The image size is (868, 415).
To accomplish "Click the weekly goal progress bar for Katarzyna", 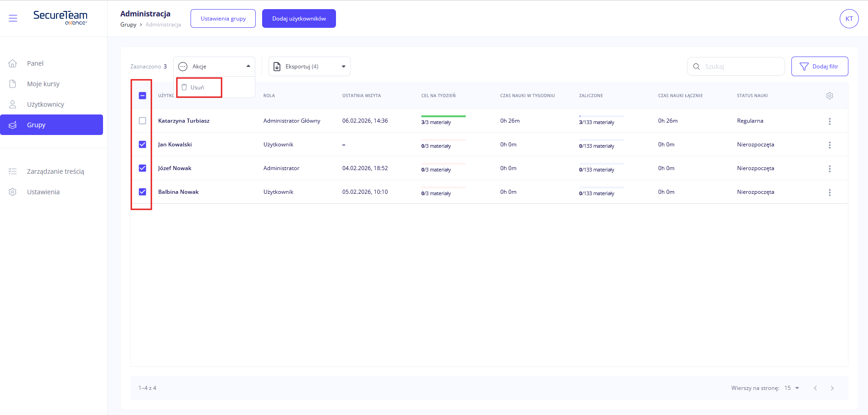I will (x=443, y=116).
